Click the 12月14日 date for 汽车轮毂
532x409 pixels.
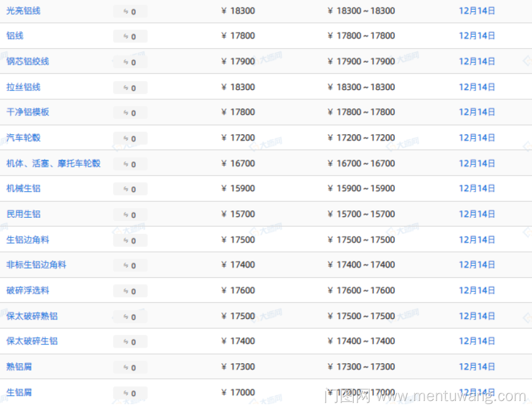tap(477, 138)
